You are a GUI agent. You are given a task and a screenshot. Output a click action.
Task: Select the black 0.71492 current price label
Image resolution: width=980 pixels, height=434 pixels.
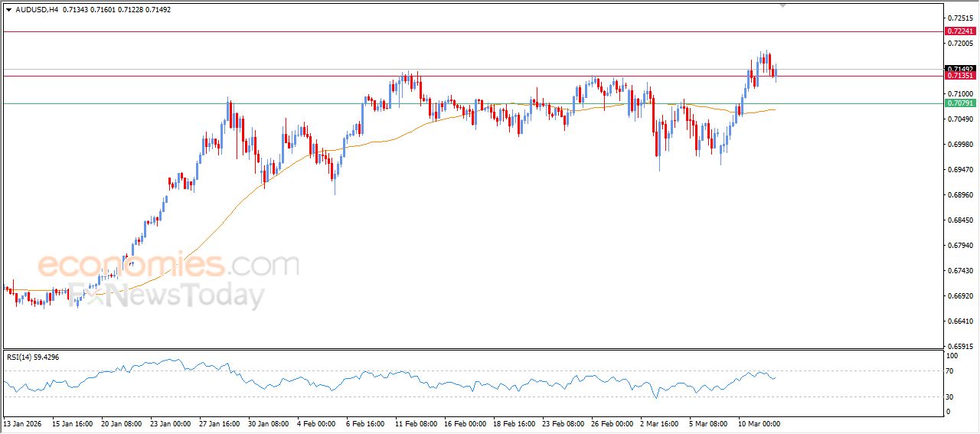(x=960, y=69)
